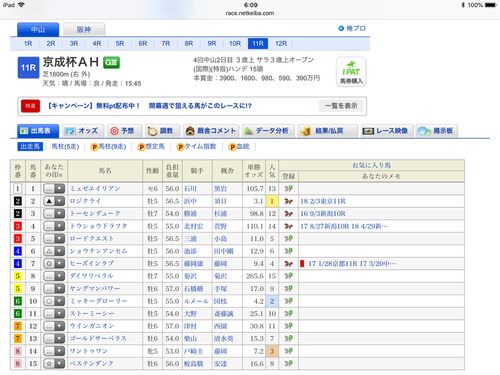Click the green GIII grade badge
This screenshot has height=375, width=500.
(x=111, y=62)
